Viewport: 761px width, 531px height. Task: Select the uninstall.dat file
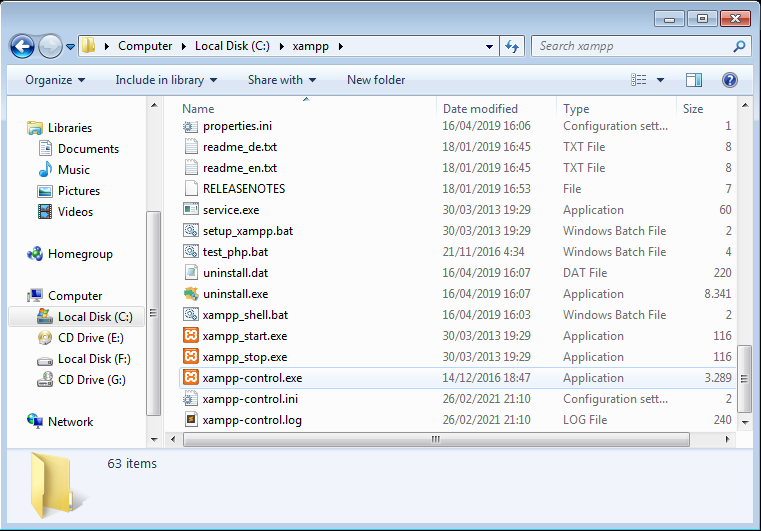coord(235,273)
